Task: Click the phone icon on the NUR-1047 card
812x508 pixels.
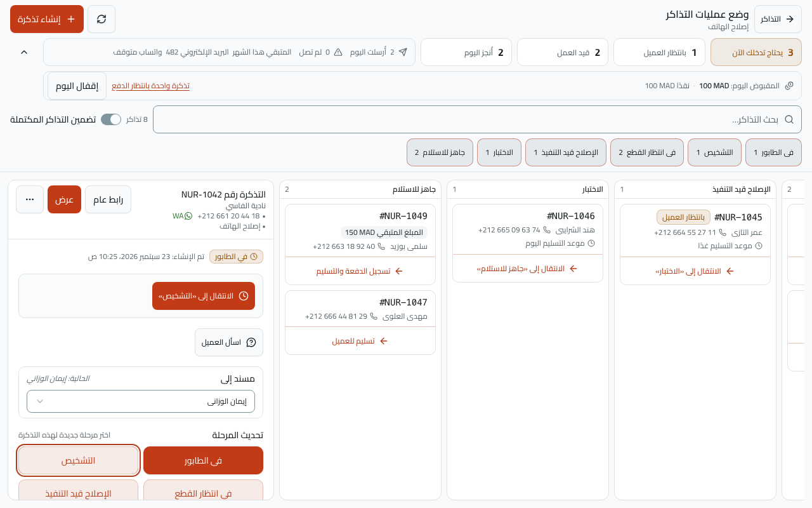Action: (x=374, y=316)
